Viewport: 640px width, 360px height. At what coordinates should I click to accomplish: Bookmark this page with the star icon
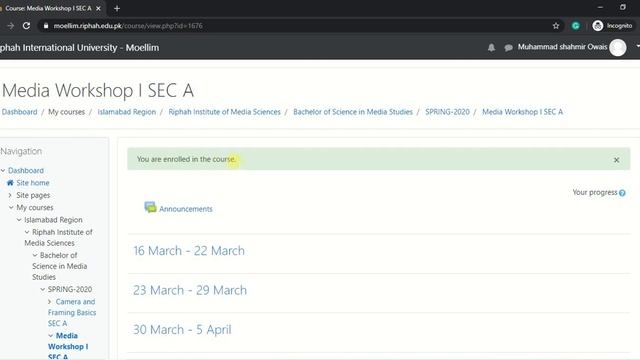(x=556, y=26)
